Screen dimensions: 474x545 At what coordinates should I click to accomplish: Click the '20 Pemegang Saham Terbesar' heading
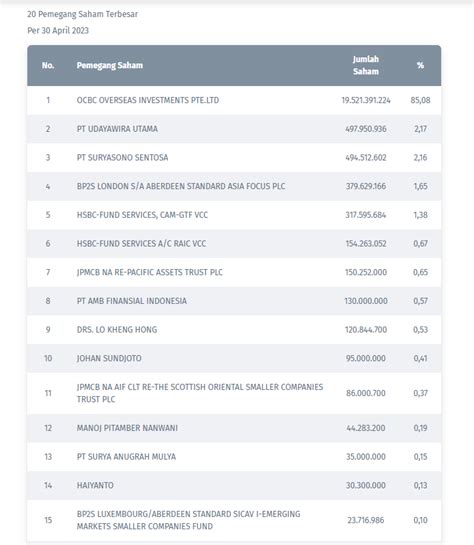coord(82,14)
